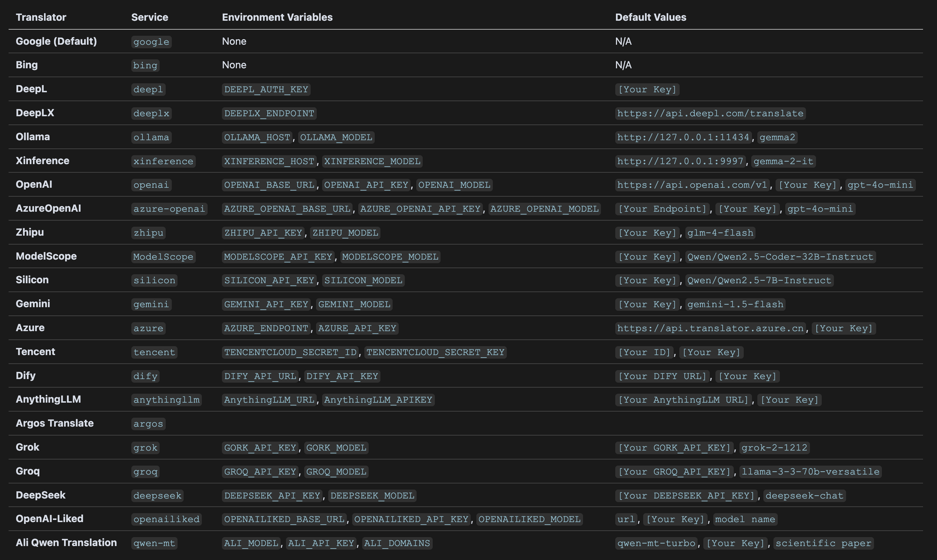Click the OLLAMA_MODEL variable

point(336,137)
